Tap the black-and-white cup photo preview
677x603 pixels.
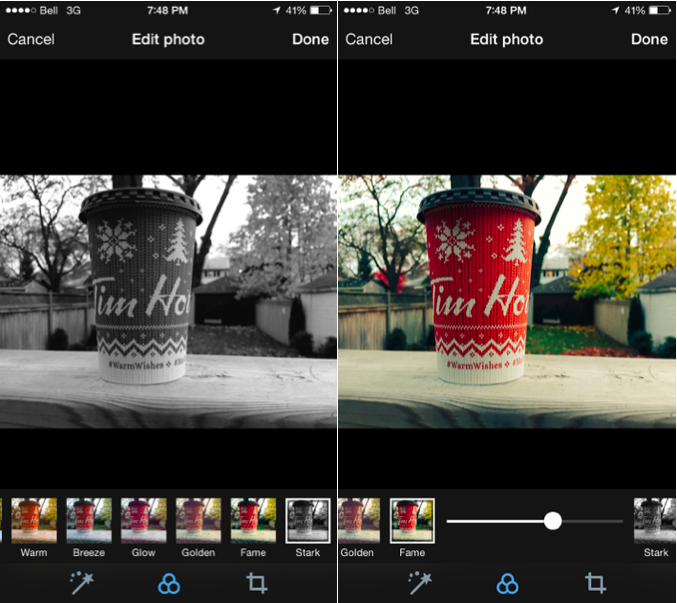pyautogui.click(x=168, y=301)
